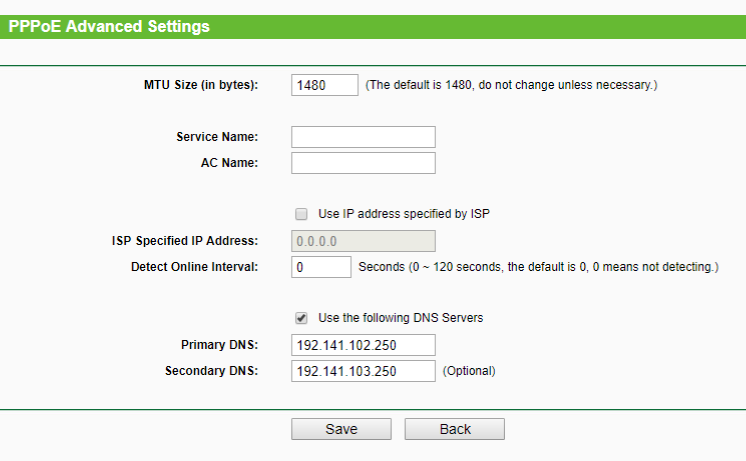Viewport: 746px width, 461px height.
Task: Click the Primary DNS label
Action: click(219, 345)
